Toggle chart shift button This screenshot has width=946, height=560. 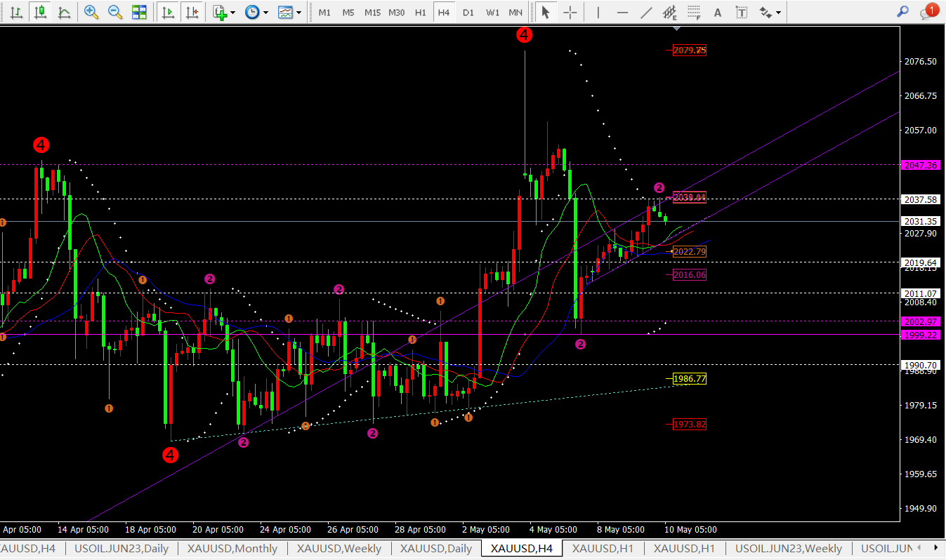click(x=191, y=12)
